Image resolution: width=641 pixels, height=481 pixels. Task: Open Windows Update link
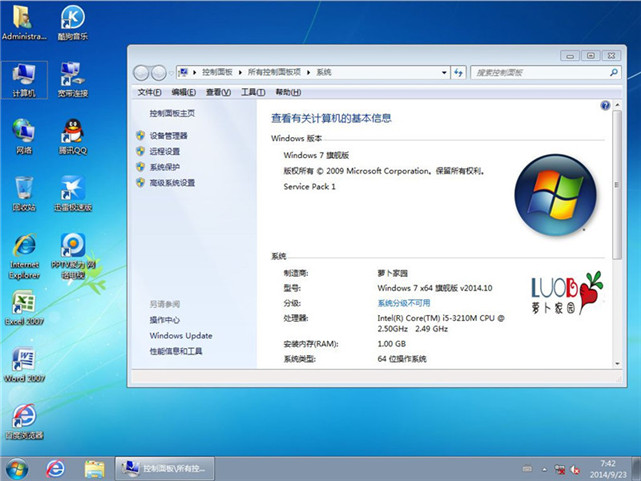(x=181, y=336)
